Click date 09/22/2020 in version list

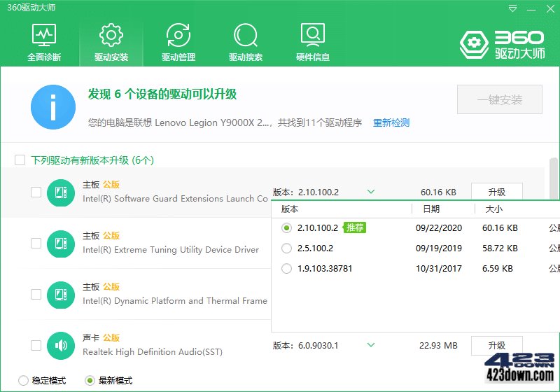439,227
